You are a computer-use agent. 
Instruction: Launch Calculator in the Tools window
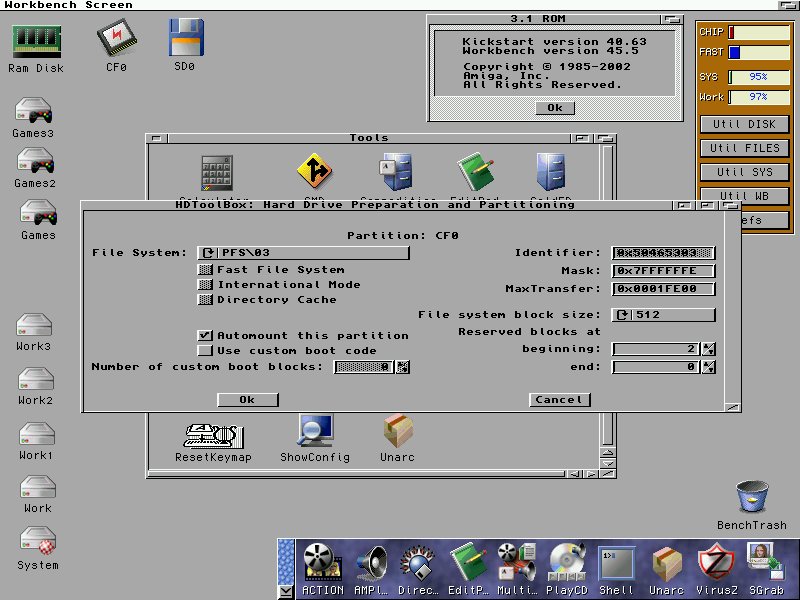(x=217, y=173)
